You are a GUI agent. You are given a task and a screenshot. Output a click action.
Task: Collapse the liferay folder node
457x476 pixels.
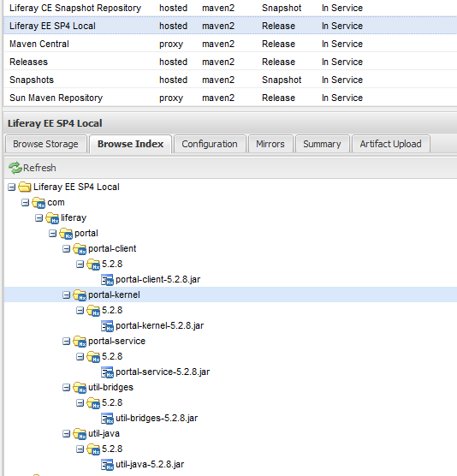(39, 218)
